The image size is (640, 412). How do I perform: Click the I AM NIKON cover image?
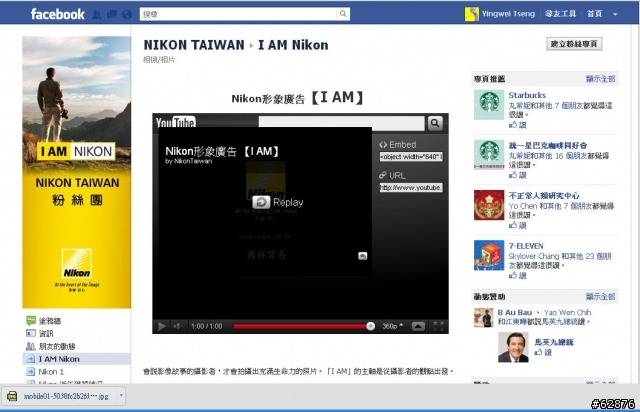[77, 172]
